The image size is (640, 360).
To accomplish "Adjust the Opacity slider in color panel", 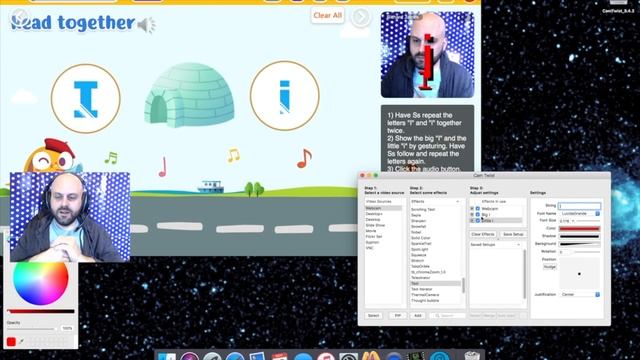I will 32,329.
